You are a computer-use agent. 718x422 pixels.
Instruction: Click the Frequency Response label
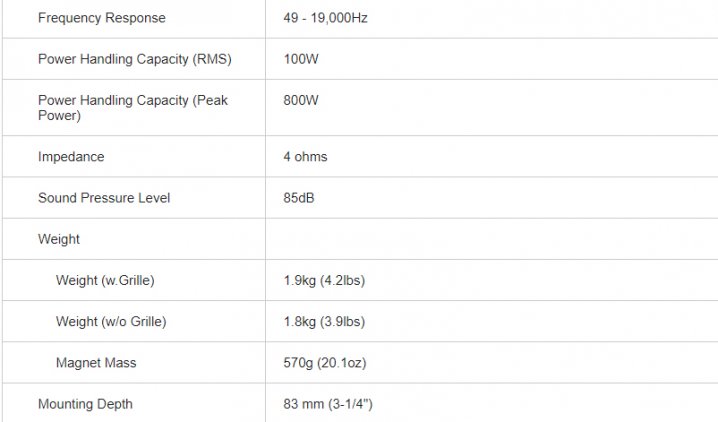(x=102, y=18)
